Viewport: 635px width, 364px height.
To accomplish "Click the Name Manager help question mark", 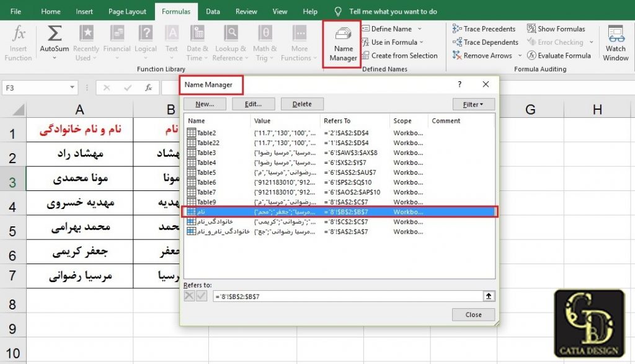I will (x=460, y=84).
